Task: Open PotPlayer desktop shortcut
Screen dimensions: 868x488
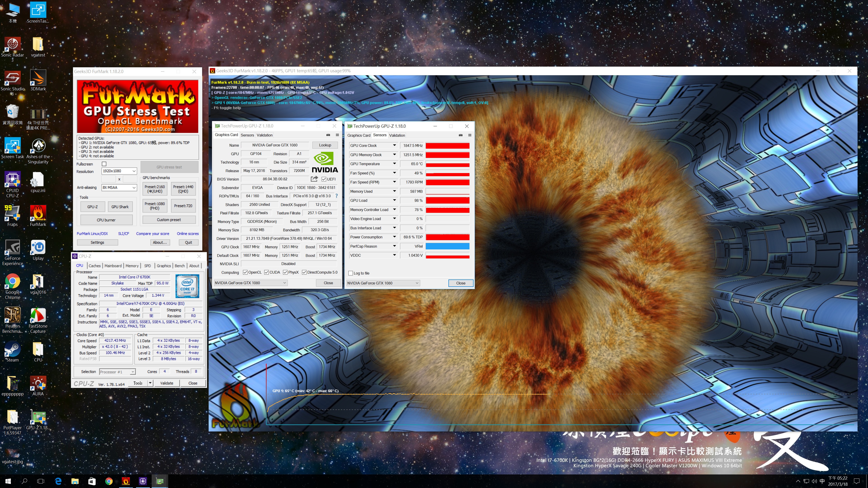Action: click(x=12, y=422)
